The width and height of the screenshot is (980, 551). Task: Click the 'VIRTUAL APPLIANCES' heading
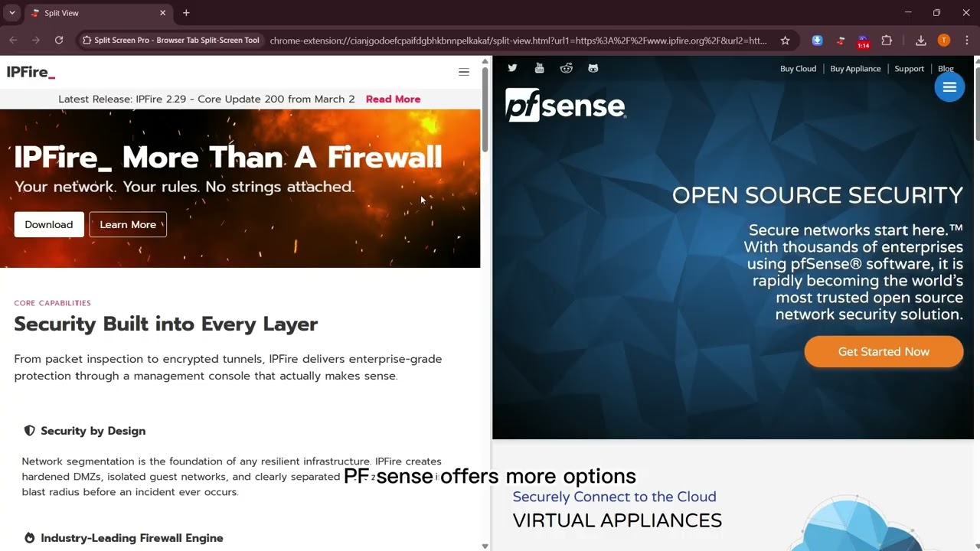click(x=617, y=520)
